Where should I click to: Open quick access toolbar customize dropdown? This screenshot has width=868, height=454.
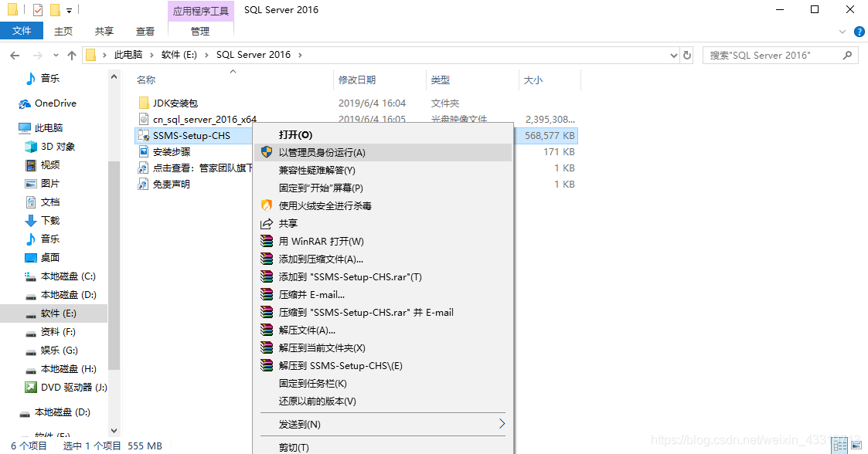click(70, 10)
